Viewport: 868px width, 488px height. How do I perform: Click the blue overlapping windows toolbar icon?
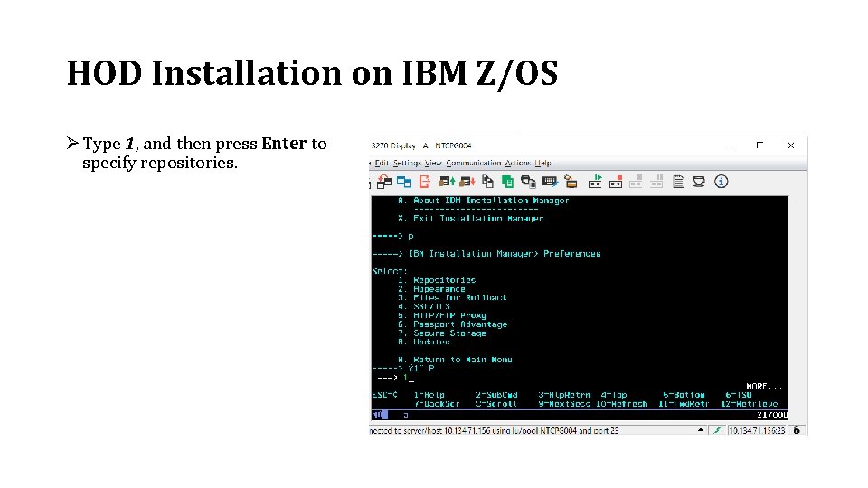click(x=404, y=182)
